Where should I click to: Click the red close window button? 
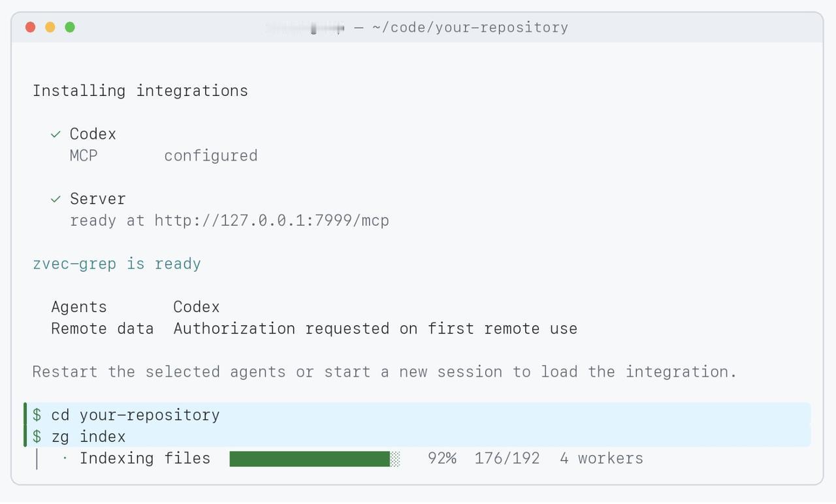(30, 27)
